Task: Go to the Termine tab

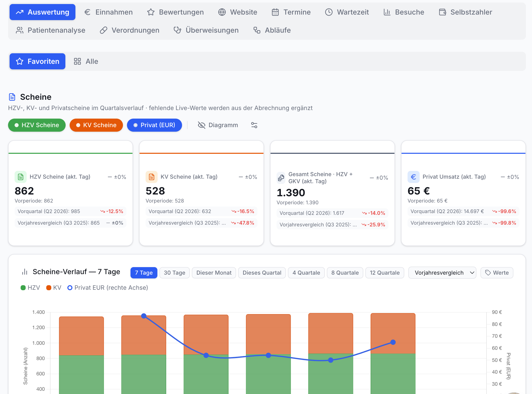Action: point(291,12)
